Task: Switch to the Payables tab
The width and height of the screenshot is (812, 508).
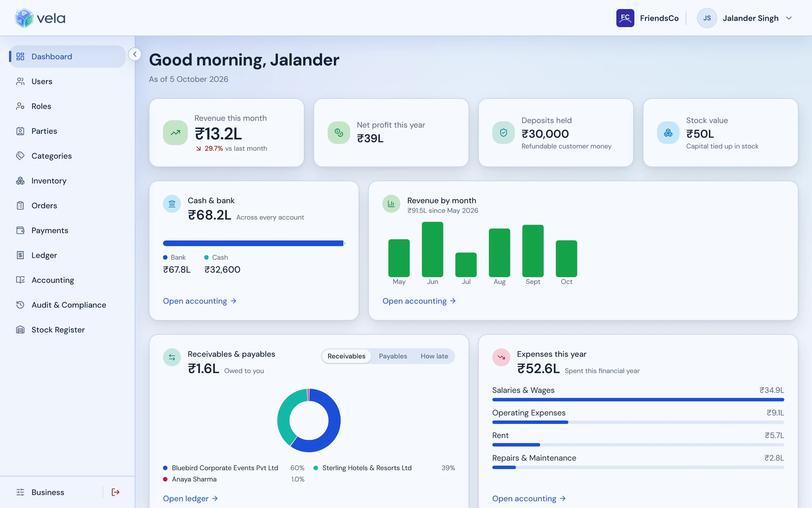Action: 393,356
